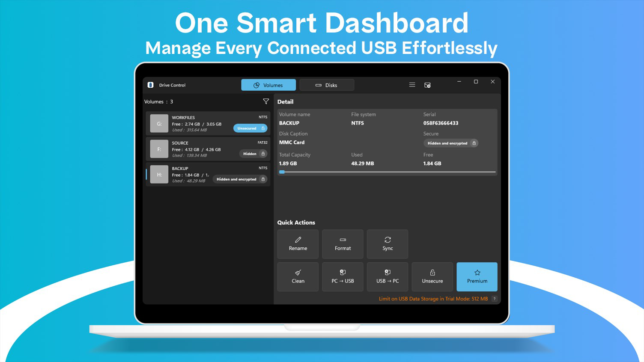The image size is (644, 362).
Task: Toggle Hidden and encrypted badge on BACKUP row
Action: coord(240,179)
